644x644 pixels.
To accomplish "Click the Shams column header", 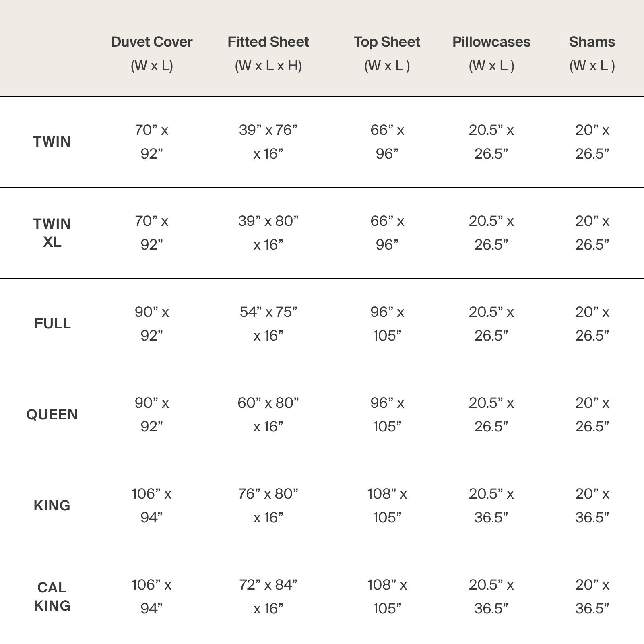I will coord(592,53).
